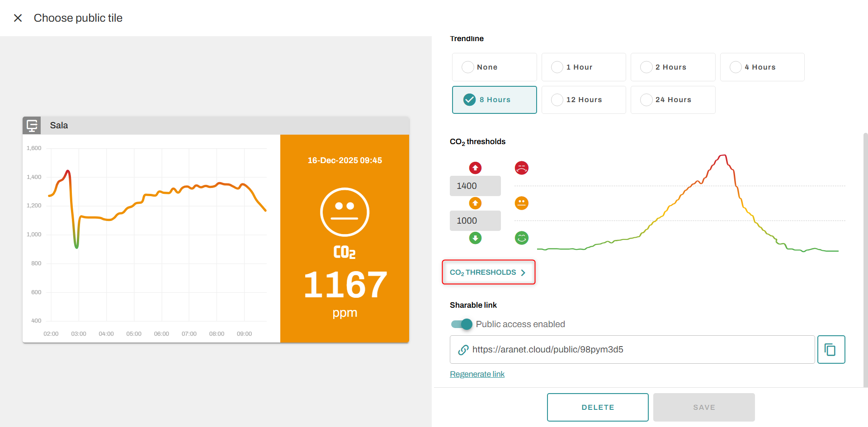The width and height of the screenshot is (868, 427).
Task: Click the red upward arrow threshold icon
Action: pos(475,168)
